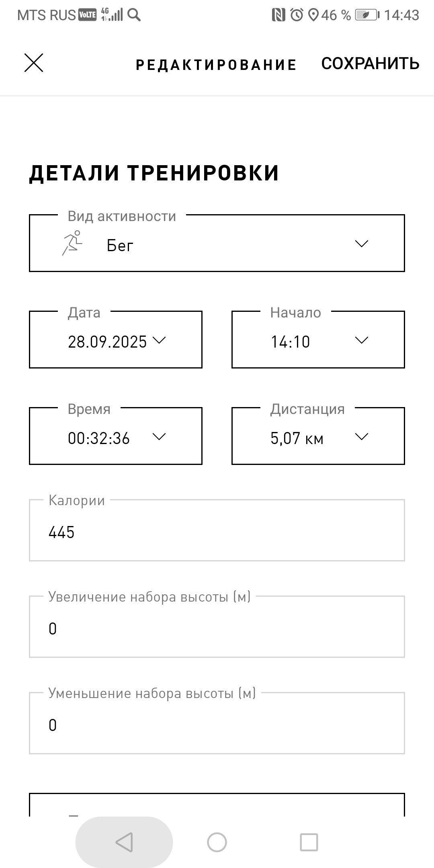Tap the search icon in status bar
Screen dimensions: 434x868
(x=134, y=15)
